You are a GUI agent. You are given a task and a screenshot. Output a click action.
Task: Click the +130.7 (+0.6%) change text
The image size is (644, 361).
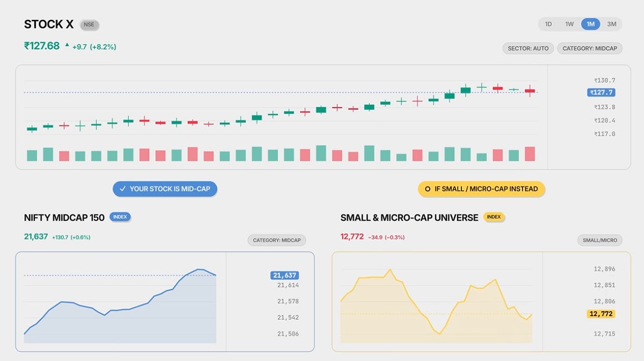point(71,237)
